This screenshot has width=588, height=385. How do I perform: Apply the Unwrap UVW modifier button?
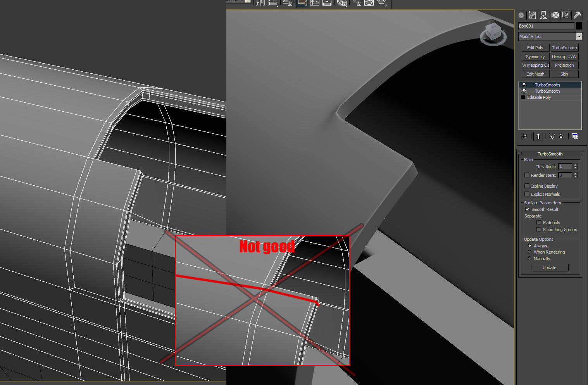click(564, 57)
